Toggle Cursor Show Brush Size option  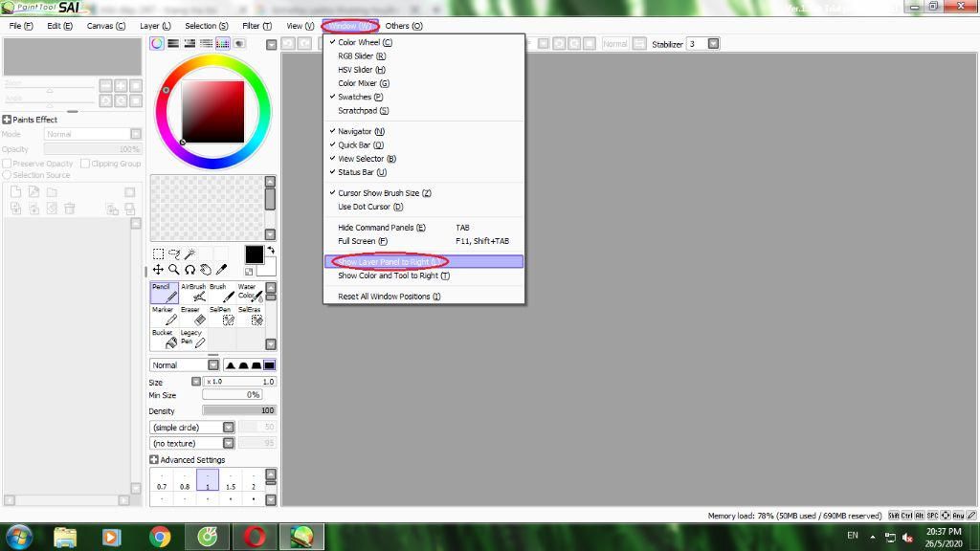pyautogui.click(x=424, y=193)
